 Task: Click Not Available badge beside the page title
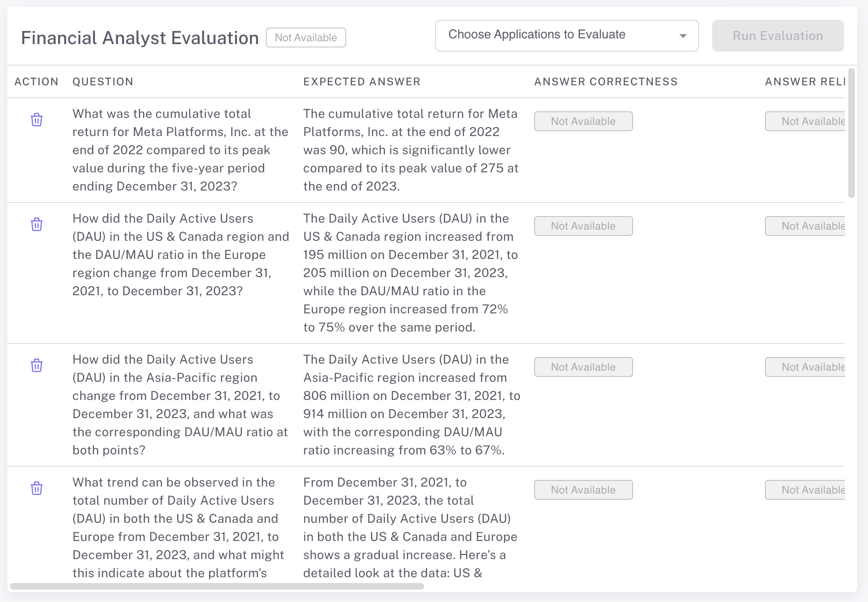click(306, 38)
